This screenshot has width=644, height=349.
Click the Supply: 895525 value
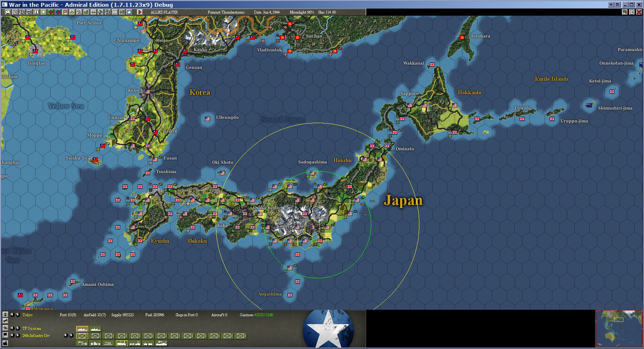tap(122, 315)
